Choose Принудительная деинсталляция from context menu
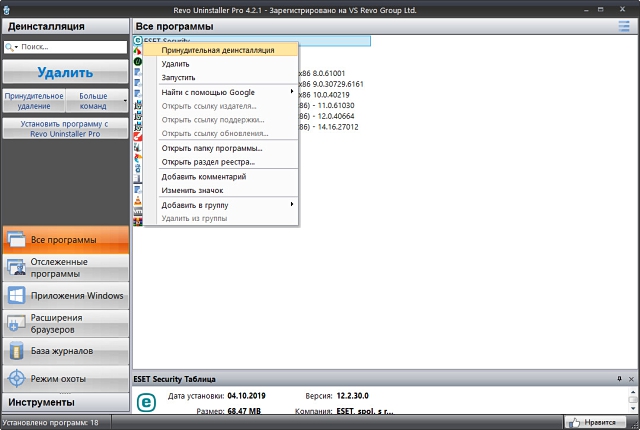 [221, 50]
